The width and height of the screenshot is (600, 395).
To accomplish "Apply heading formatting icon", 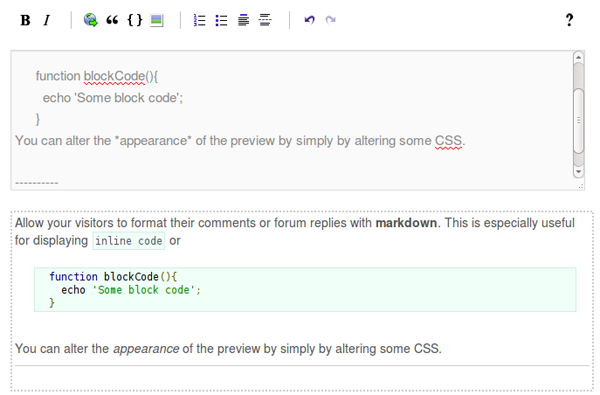I will click(x=243, y=20).
